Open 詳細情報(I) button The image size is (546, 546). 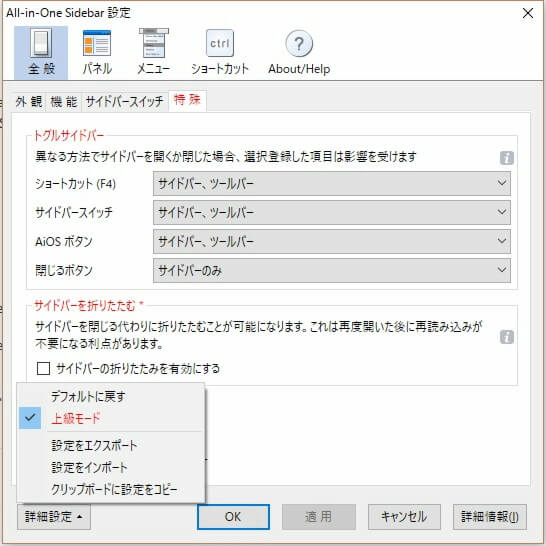[x=490, y=517]
